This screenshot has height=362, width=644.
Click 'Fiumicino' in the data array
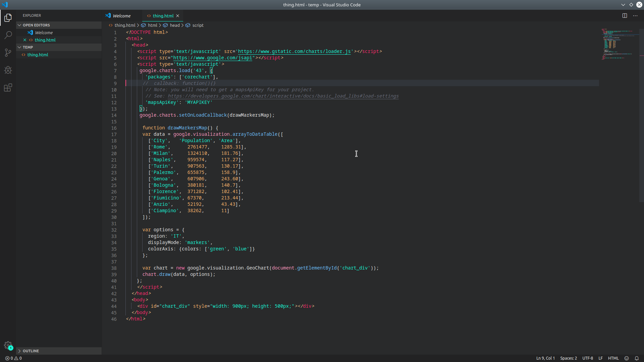pyautogui.click(x=166, y=198)
